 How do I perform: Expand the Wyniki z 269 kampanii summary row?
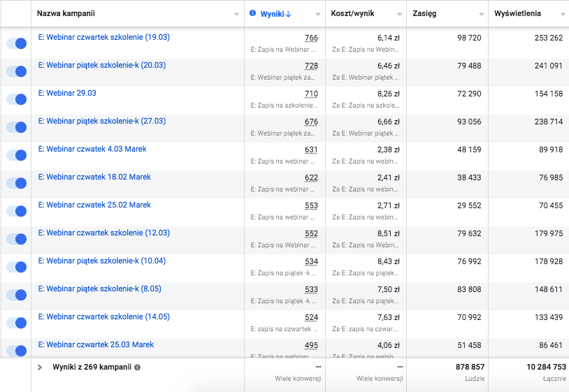[x=40, y=367]
